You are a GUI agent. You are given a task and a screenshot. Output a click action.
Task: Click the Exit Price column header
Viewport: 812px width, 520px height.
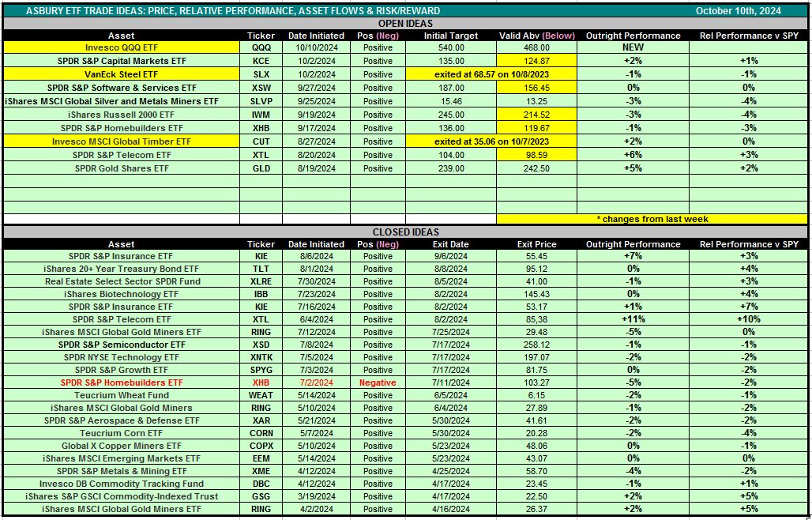tap(536, 244)
